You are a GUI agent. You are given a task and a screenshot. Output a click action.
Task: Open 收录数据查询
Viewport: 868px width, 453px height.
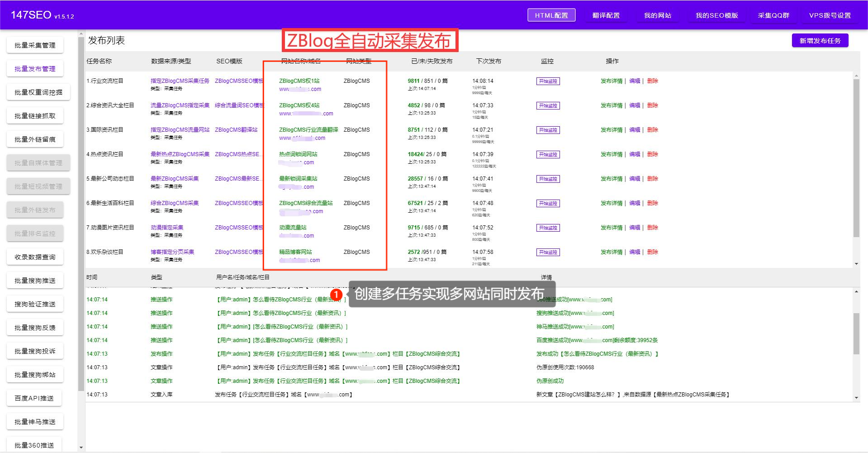pyautogui.click(x=35, y=257)
